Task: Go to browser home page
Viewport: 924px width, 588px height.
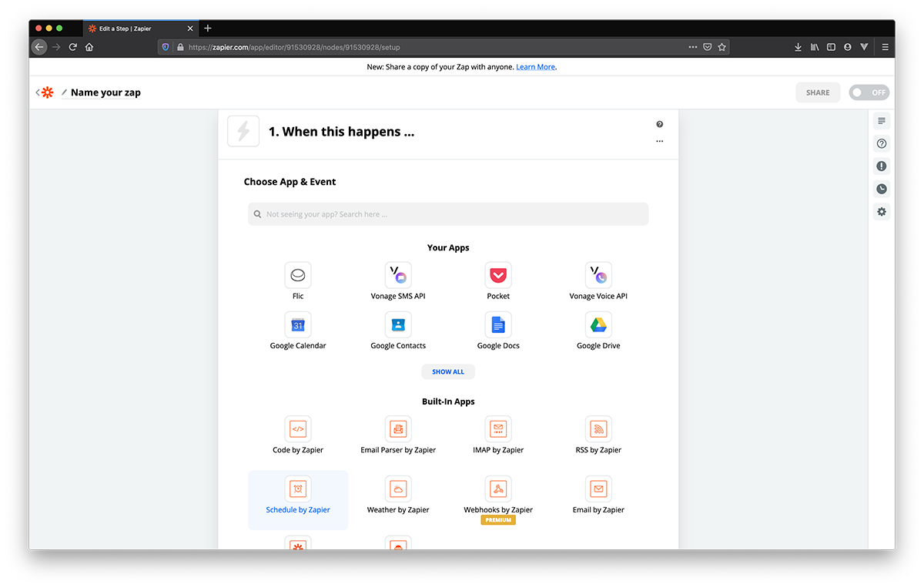Action: (x=89, y=47)
